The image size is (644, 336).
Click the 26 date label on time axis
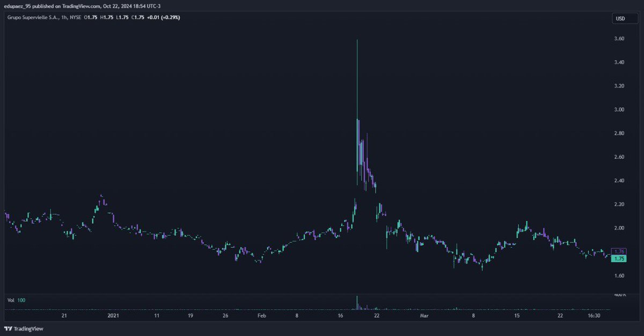225,316
